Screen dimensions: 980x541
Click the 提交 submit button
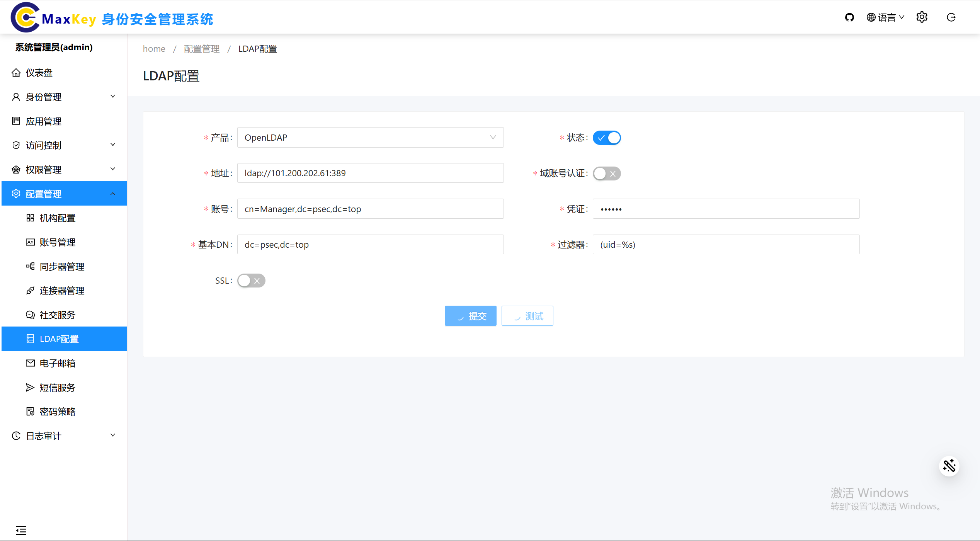(x=470, y=316)
